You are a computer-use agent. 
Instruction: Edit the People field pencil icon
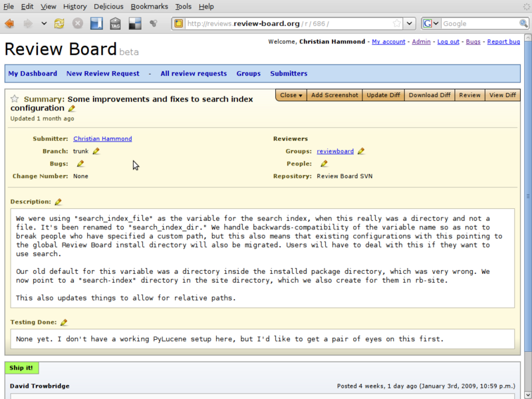pyautogui.click(x=324, y=164)
